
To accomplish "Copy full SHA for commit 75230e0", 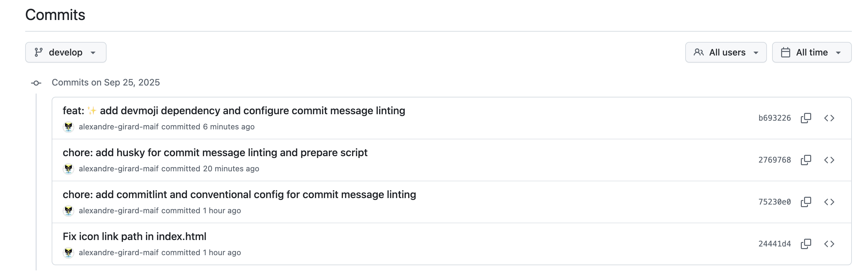I will (806, 202).
